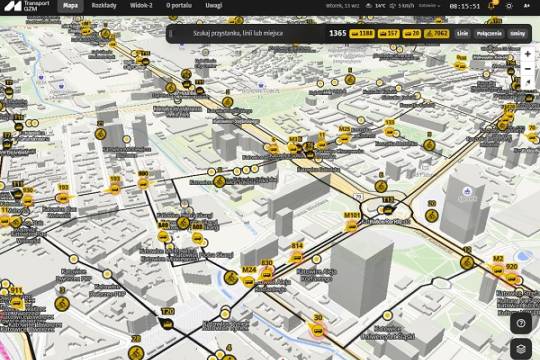Screen dimensions: 540x360
Task: Select bus 602 vehicle marker
Action: pos(197,238)
